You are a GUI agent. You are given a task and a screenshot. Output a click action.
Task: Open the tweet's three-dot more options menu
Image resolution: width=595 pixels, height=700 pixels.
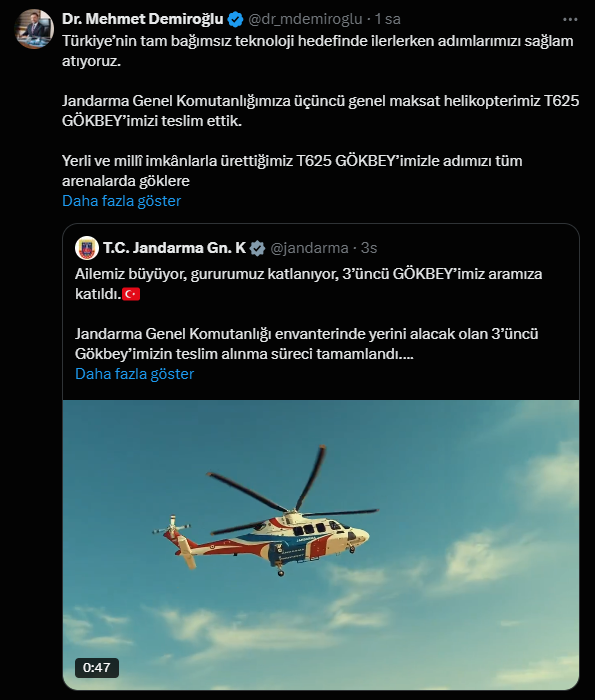point(570,19)
